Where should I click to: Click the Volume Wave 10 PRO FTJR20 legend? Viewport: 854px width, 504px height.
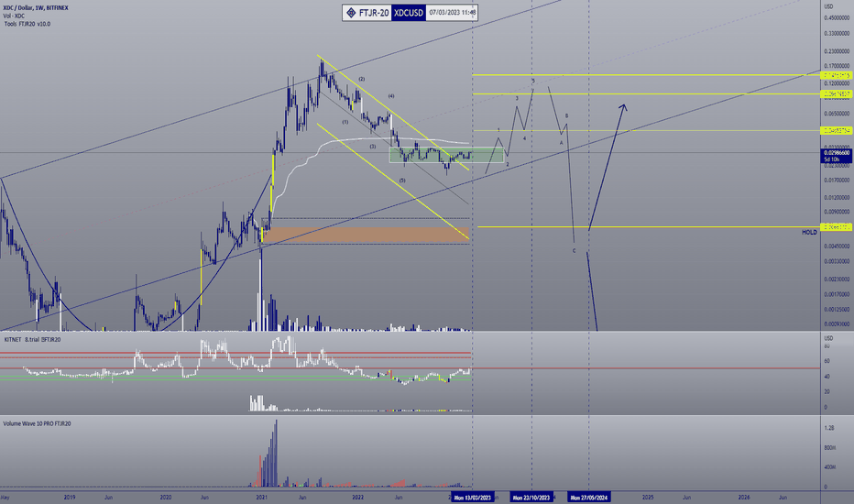point(37,423)
